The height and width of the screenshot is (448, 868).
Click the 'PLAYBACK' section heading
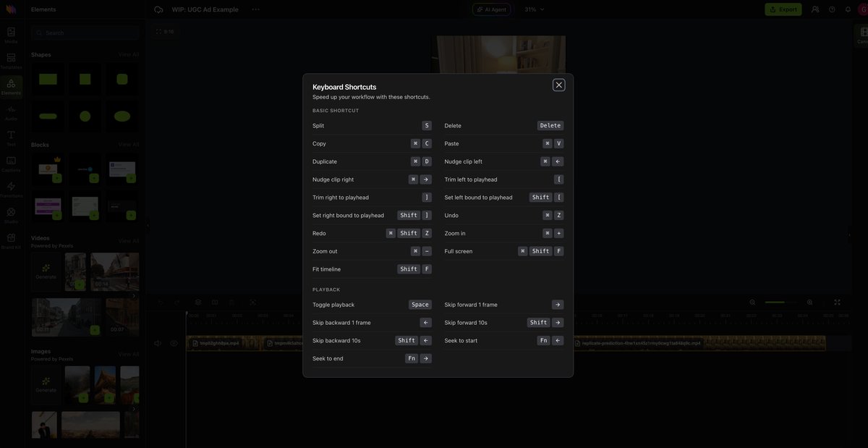click(326, 289)
